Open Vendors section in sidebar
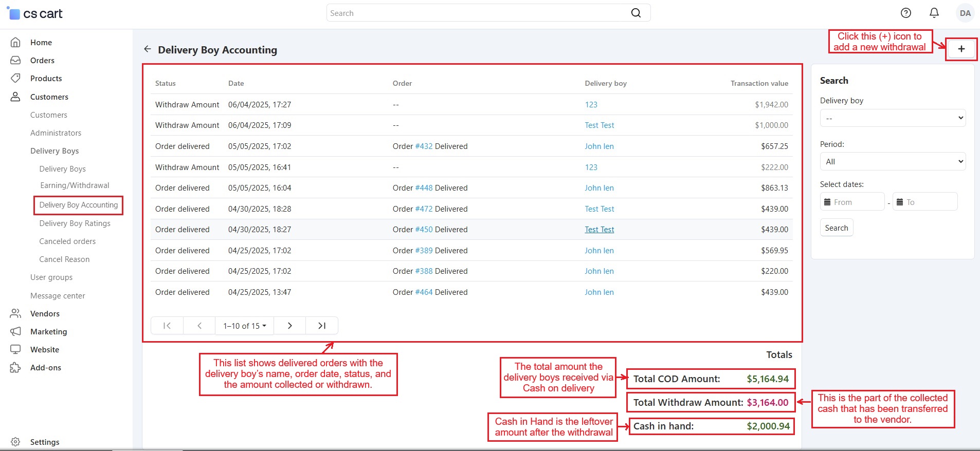This screenshot has height=451, width=980. 45,314
